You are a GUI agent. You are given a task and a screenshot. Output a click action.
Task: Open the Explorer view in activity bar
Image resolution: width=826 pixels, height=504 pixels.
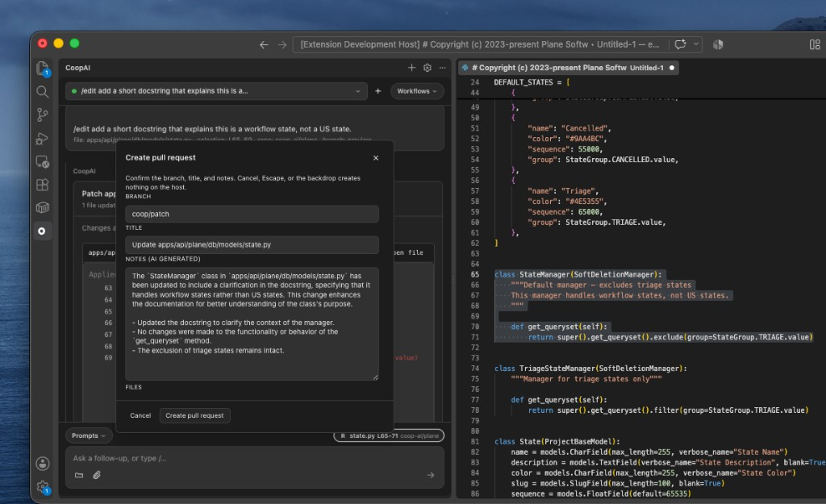tap(43, 69)
